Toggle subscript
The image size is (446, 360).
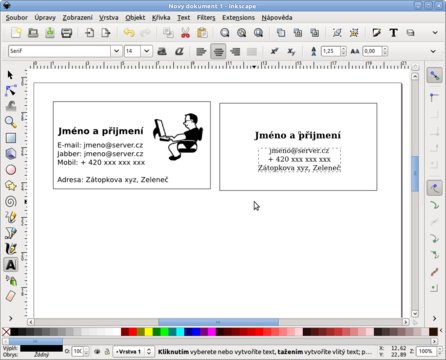[291, 51]
